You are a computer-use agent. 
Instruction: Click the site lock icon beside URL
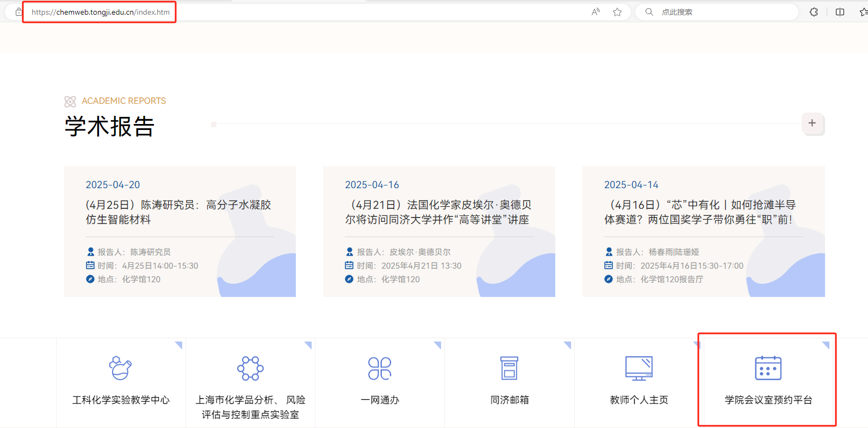pyautogui.click(x=19, y=12)
